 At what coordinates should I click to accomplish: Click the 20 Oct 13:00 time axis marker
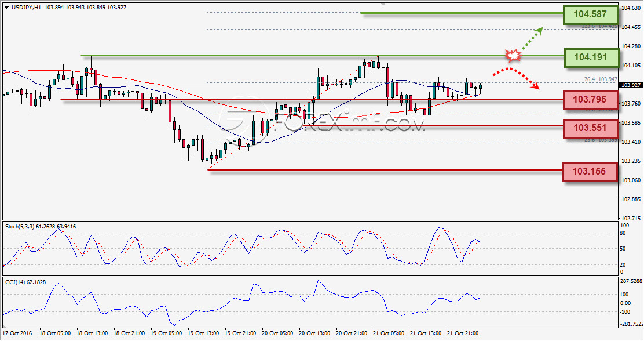314,333
